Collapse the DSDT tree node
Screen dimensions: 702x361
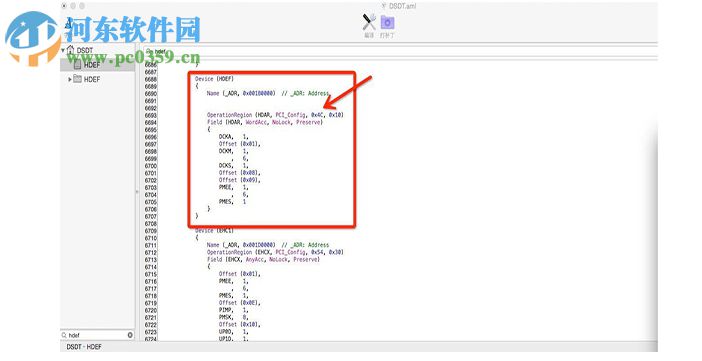[x=63, y=50]
